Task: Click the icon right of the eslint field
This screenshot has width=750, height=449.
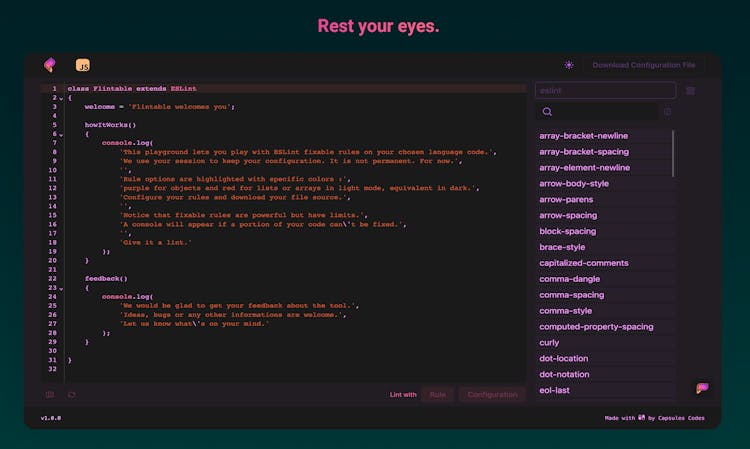Action: (690, 91)
